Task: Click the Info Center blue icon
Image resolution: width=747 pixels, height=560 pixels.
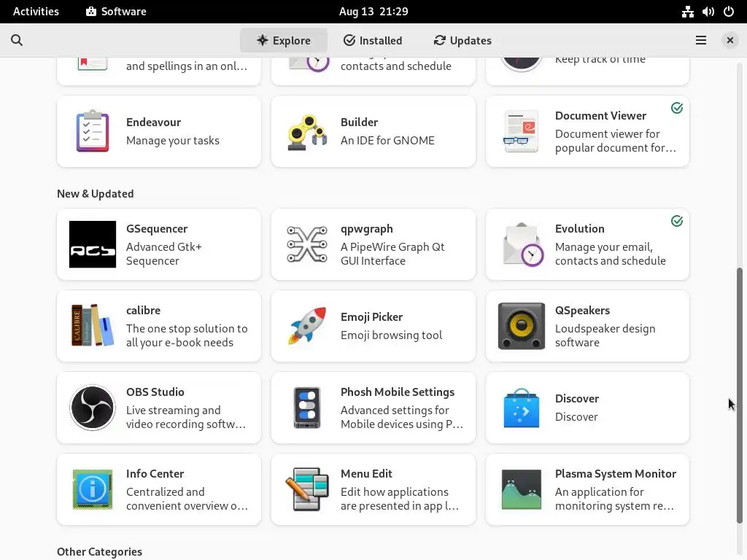Action: click(x=93, y=489)
